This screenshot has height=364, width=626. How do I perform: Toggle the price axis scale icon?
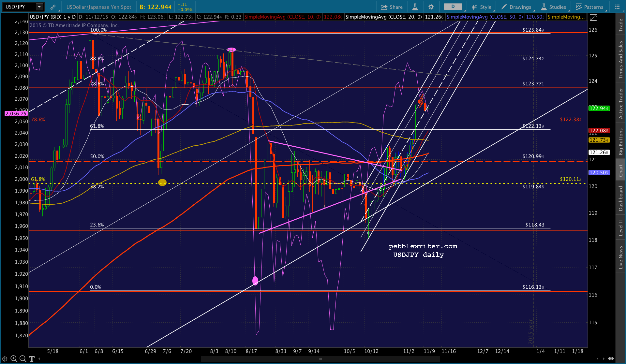tap(593, 18)
